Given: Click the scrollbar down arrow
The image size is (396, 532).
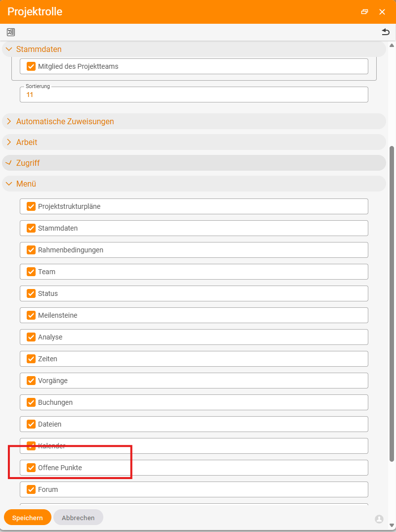Looking at the screenshot, I should pos(392,525).
